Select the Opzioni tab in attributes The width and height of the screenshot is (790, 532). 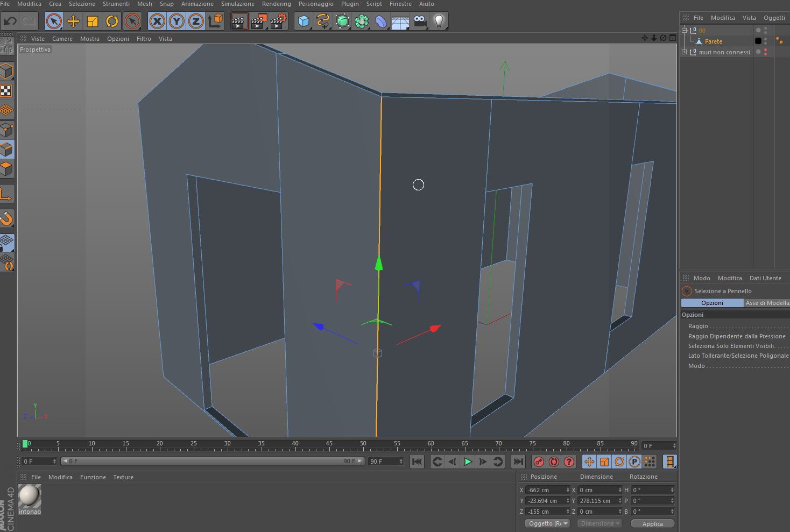pyautogui.click(x=712, y=303)
